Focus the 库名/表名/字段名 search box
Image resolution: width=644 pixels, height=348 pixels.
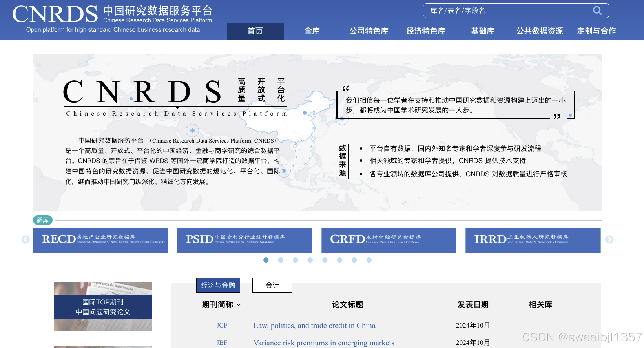tap(516, 11)
